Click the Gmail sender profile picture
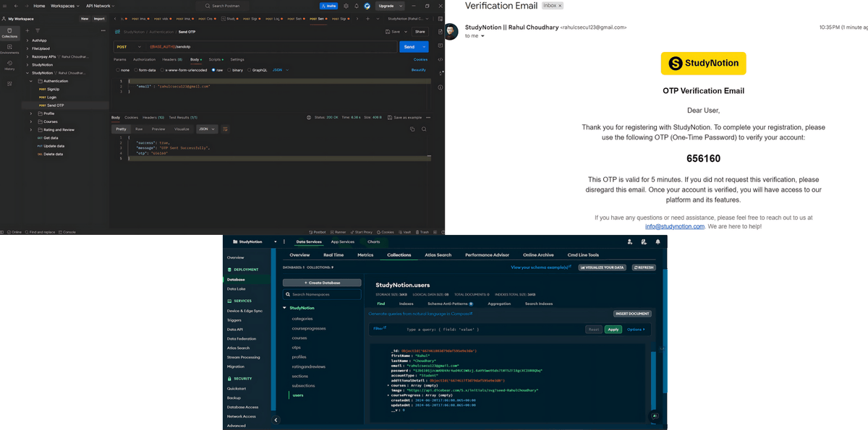 click(x=451, y=32)
